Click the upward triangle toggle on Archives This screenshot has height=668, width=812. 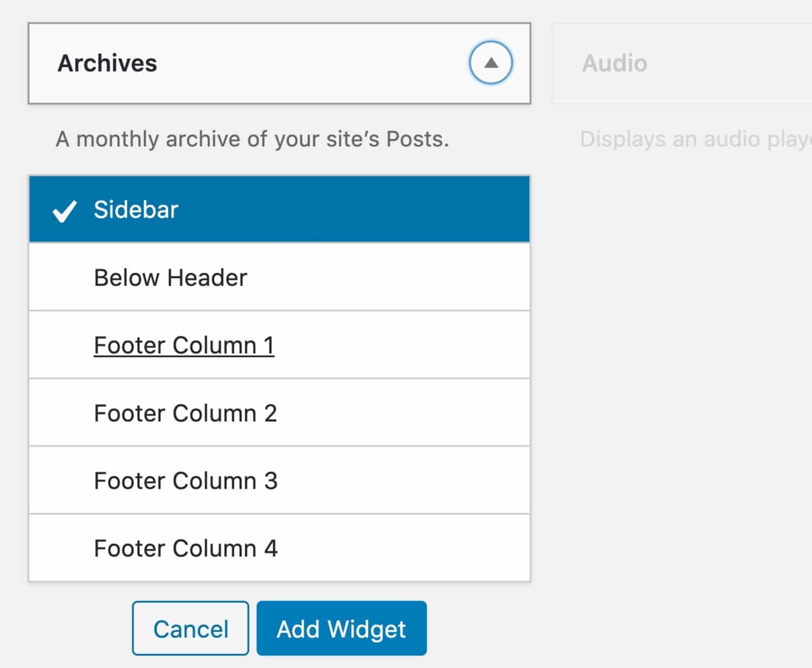pyautogui.click(x=490, y=62)
